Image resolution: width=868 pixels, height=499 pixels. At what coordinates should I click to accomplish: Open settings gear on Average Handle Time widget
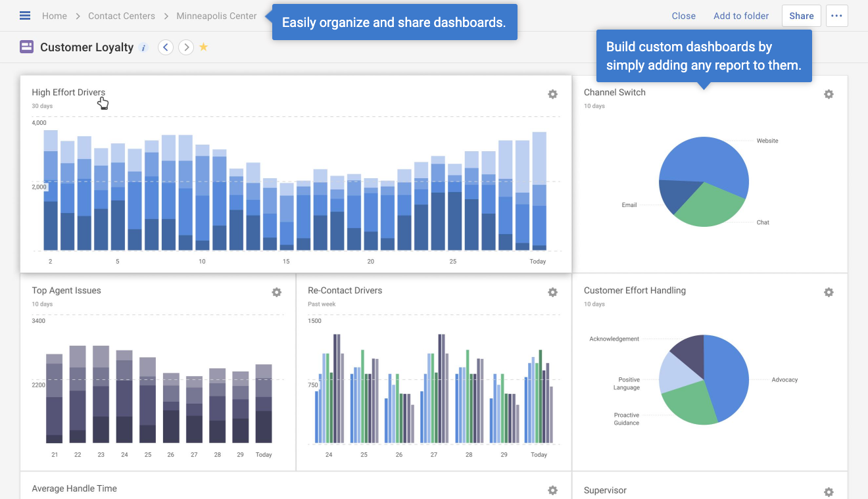pos(553,491)
